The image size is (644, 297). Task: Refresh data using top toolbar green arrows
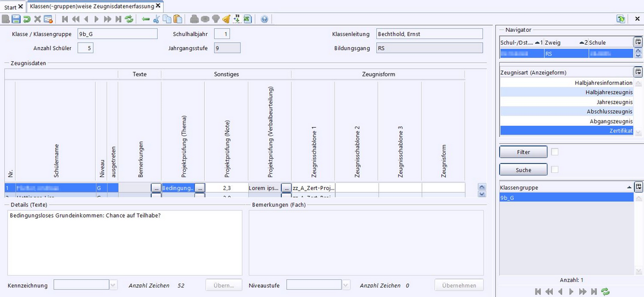tap(129, 19)
